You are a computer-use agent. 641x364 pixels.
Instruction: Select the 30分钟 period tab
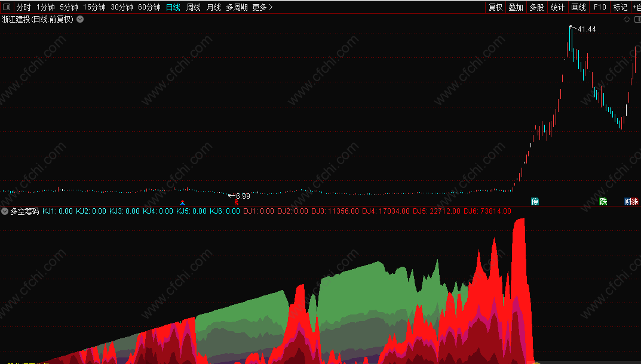coord(122,7)
